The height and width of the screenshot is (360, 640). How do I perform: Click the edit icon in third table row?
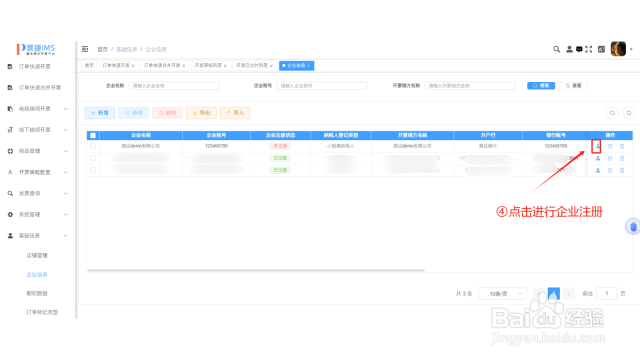coord(610,170)
